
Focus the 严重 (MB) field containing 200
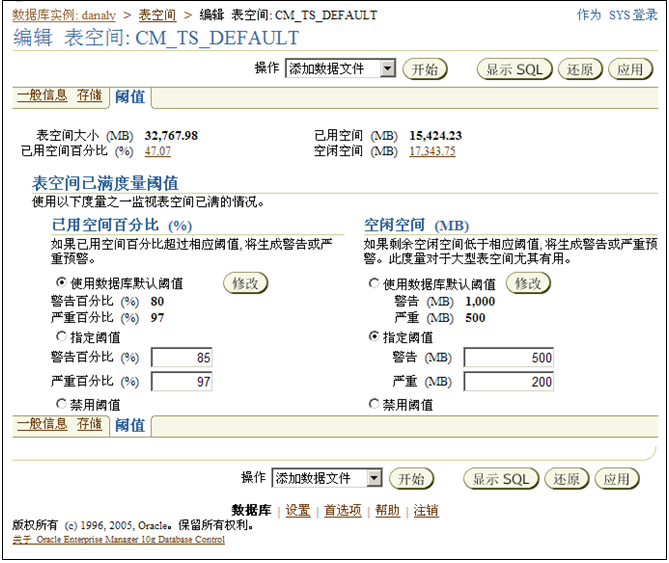click(509, 381)
